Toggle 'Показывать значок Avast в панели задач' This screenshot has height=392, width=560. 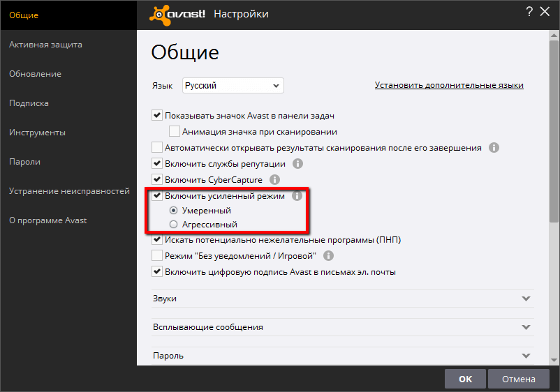point(157,116)
